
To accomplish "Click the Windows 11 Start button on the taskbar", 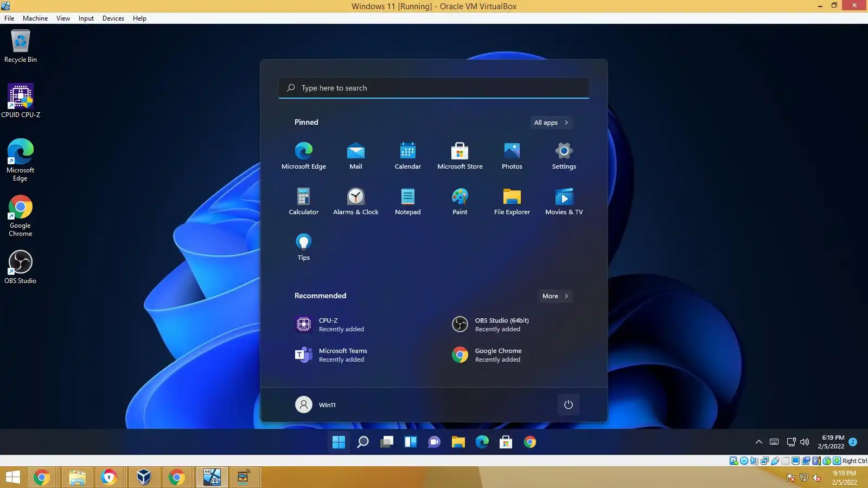I will (x=339, y=442).
